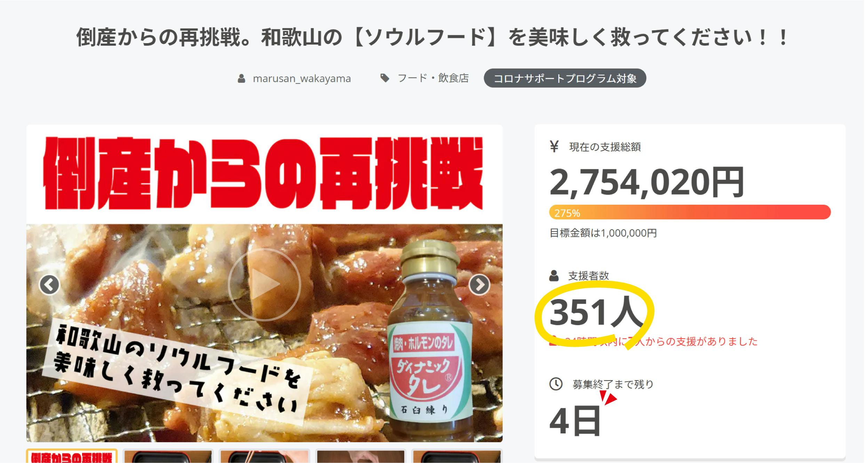The height and width of the screenshot is (463, 868).
Task: Select the third carousel thumbnail
Action: (264, 456)
